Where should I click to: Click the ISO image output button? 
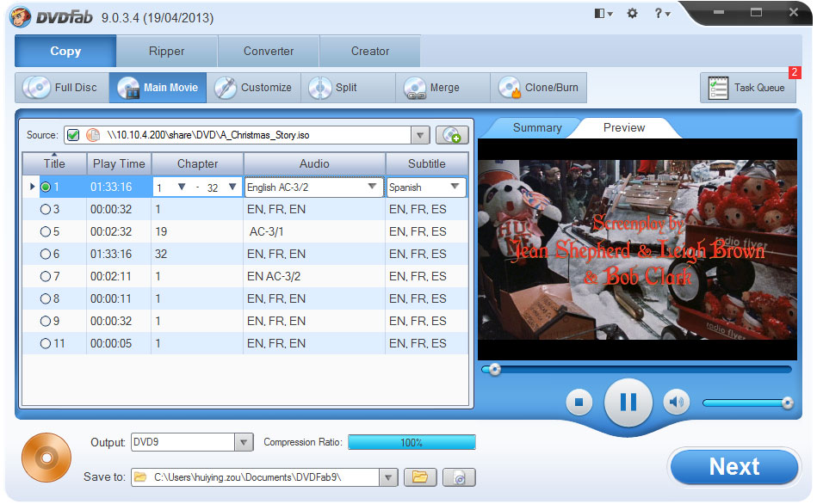click(459, 477)
